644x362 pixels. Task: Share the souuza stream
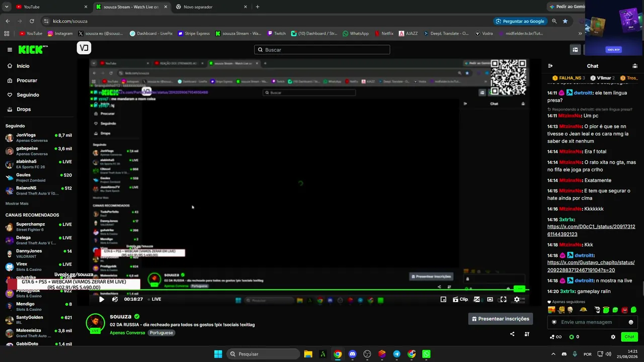[x=512, y=334]
